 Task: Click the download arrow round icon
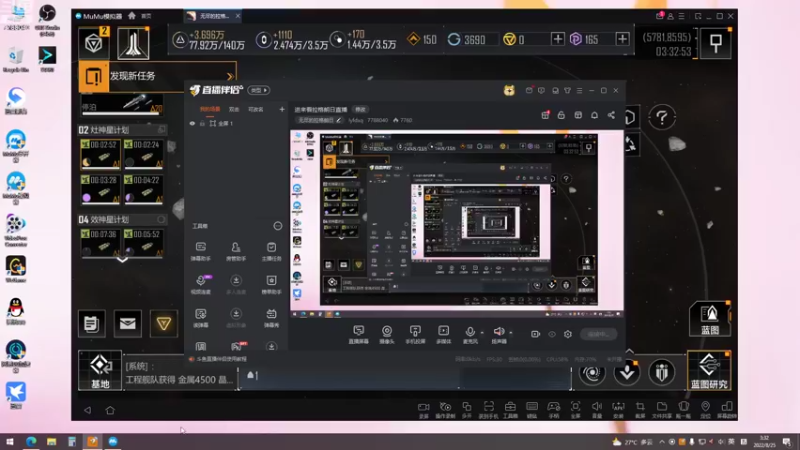coord(627,373)
